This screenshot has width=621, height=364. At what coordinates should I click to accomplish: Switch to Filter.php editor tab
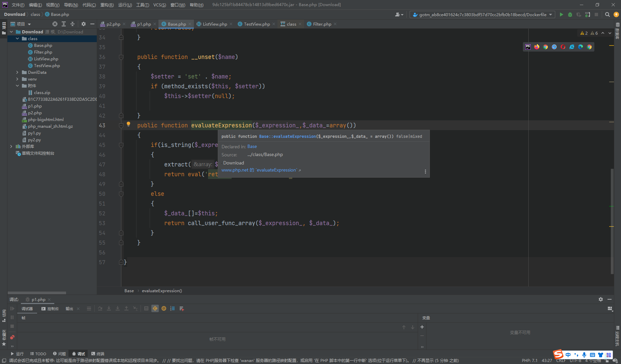[322, 24]
